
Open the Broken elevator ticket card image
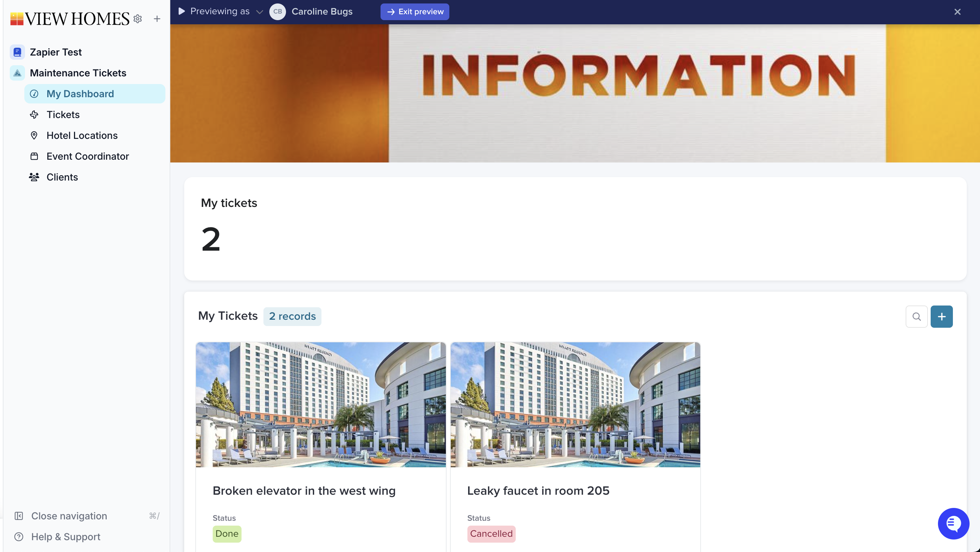click(x=320, y=404)
